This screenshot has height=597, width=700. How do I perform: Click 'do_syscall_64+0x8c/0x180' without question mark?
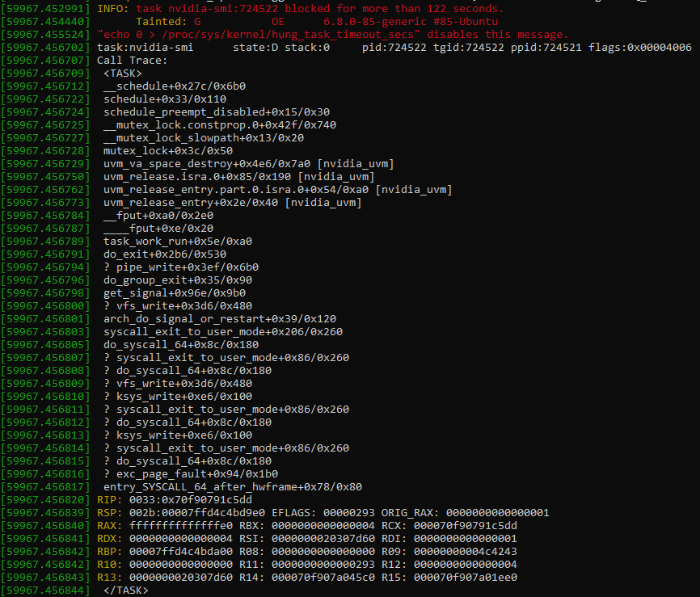(181, 345)
